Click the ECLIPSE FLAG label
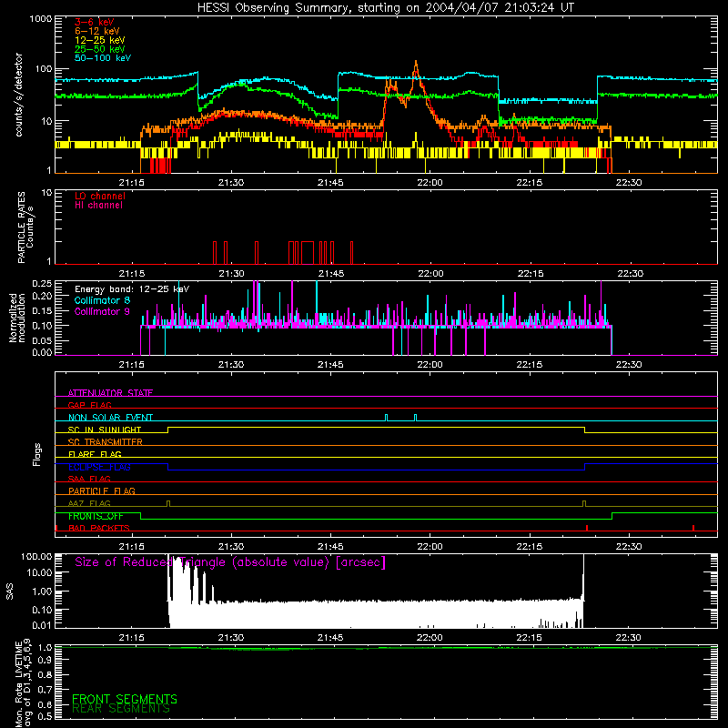 (x=99, y=467)
